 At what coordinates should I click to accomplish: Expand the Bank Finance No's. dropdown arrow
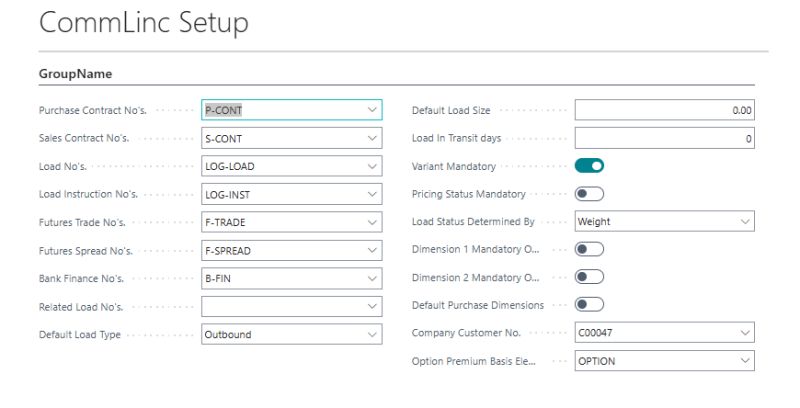(372, 278)
